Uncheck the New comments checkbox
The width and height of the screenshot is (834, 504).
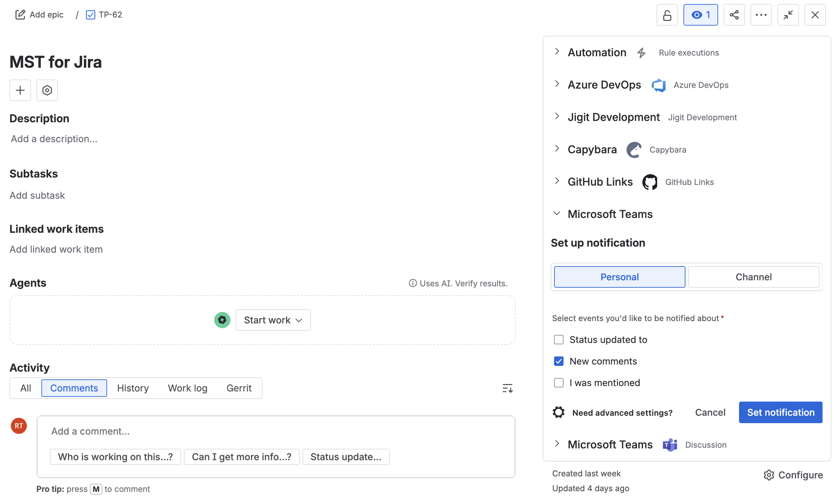pyautogui.click(x=558, y=361)
